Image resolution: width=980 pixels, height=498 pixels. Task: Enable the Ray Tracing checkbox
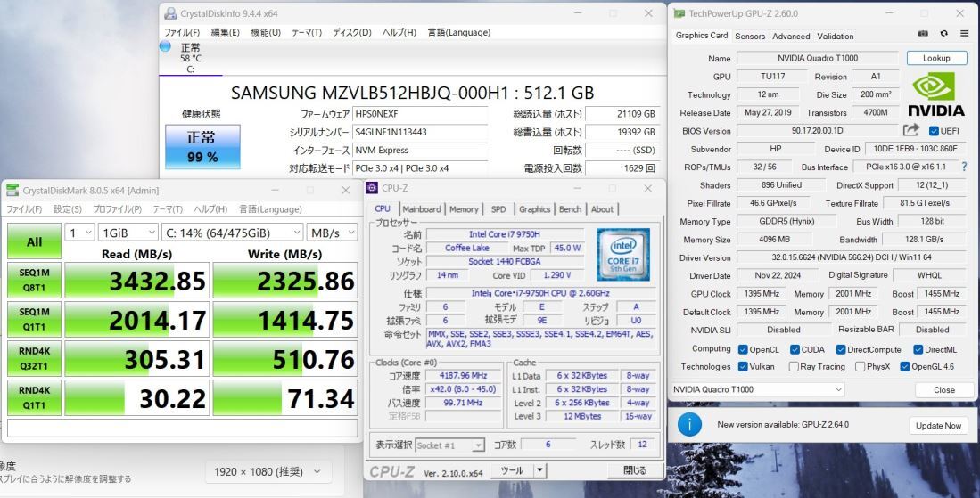pyautogui.click(x=793, y=366)
